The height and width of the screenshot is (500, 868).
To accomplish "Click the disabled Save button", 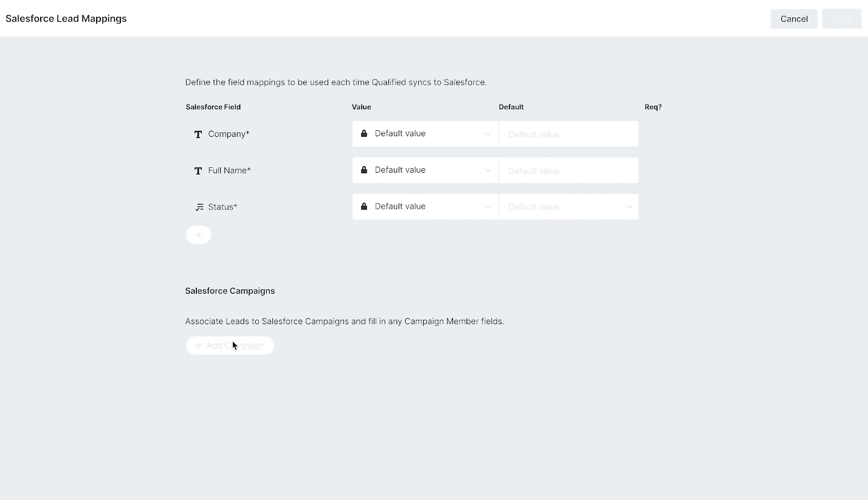I will 841,18.
